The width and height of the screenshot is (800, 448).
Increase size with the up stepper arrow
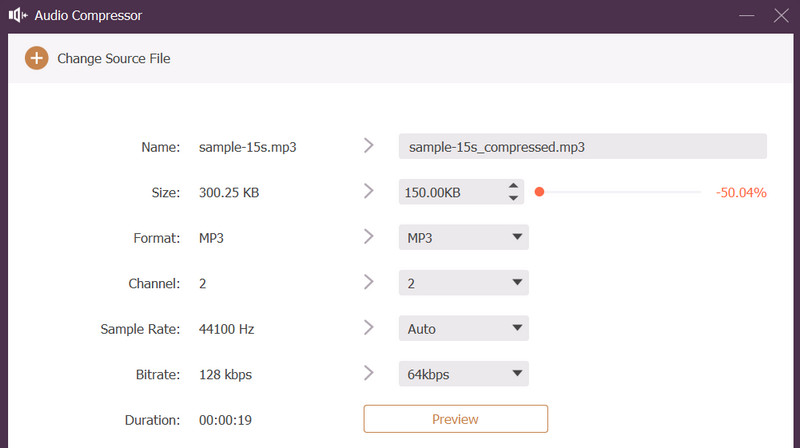(513, 186)
